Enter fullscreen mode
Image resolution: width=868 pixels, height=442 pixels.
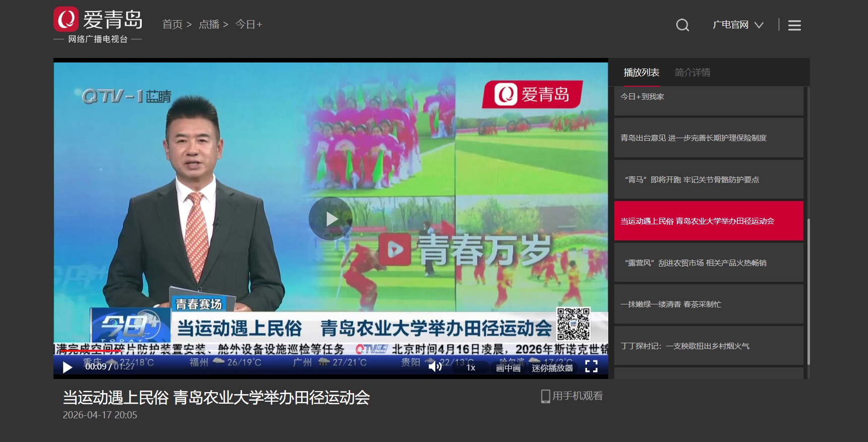[x=591, y=366]
